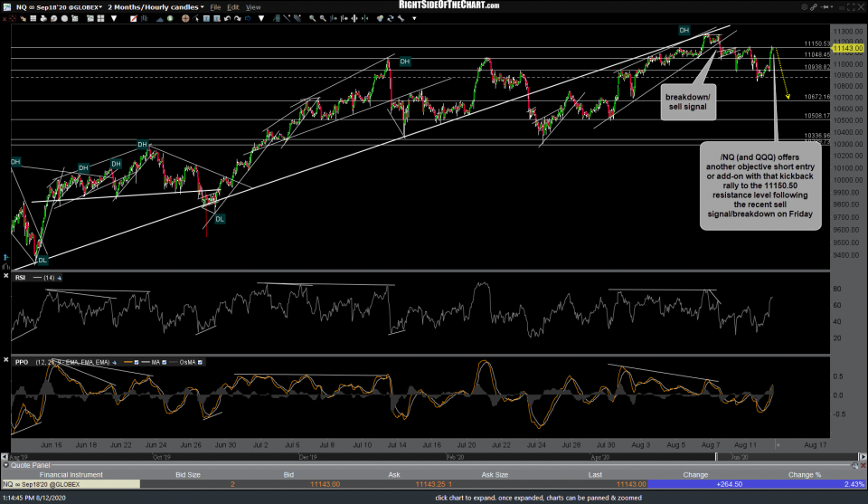Toggle the PPO orange line checkbox
This screenshot has width=868, height=504.
click(x=137, y=362)
